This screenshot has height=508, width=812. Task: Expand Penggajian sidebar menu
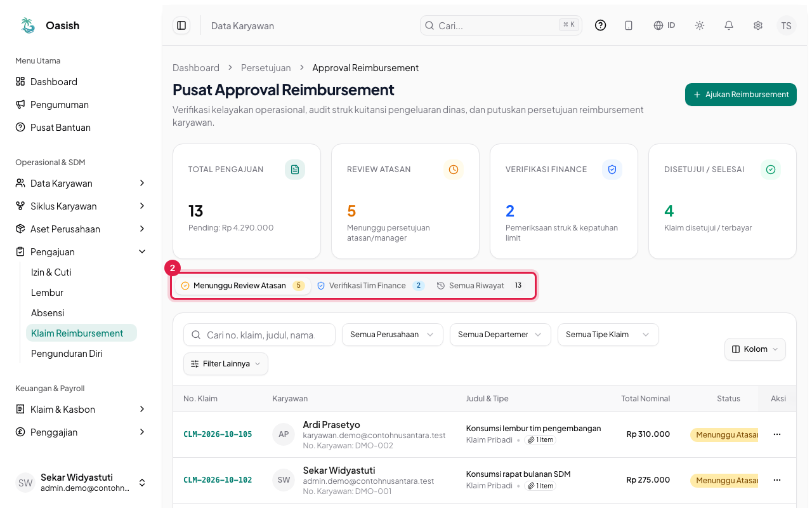click(81, 432)
